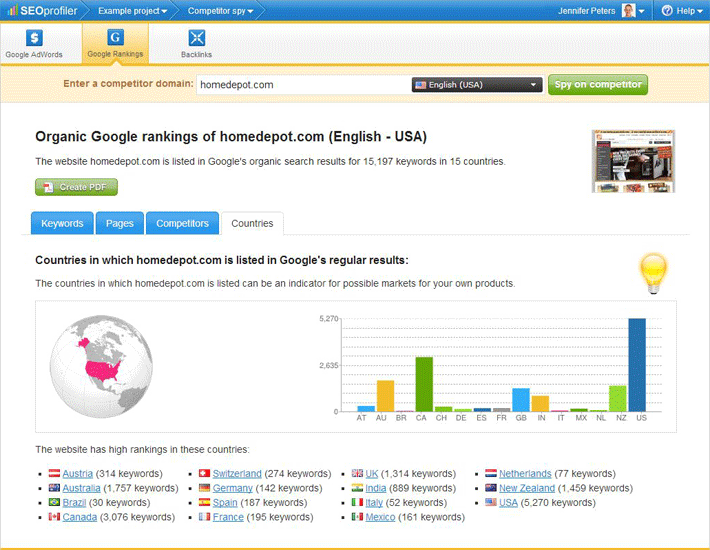Open the English (USA) language dropdown

pos(477,85)
